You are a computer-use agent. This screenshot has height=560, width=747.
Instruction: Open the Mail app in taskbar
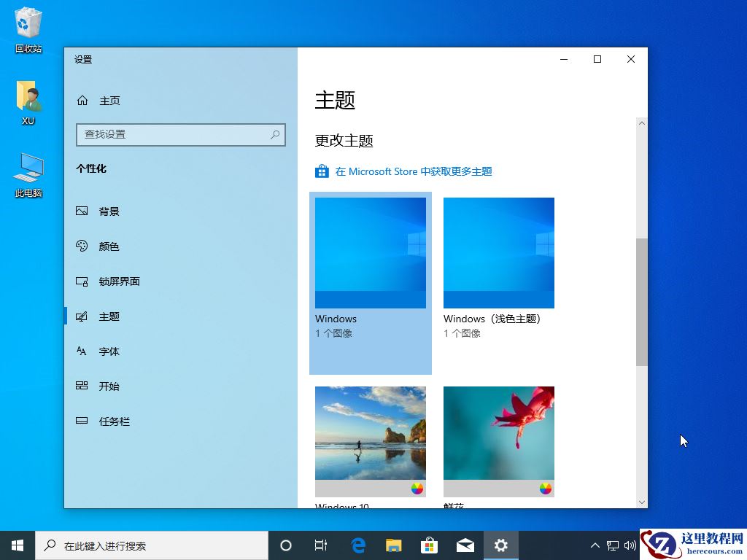click(465, 545)
